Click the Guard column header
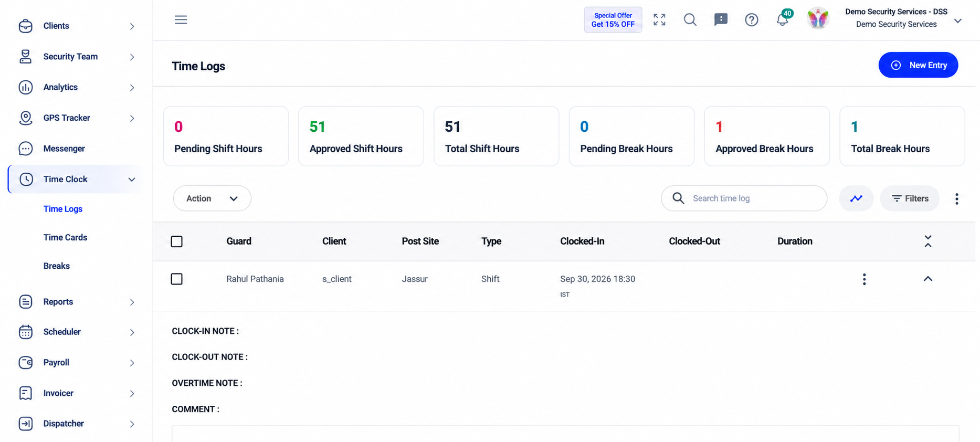The width and height of the screenshot is (980, 442). pos(239,241)
